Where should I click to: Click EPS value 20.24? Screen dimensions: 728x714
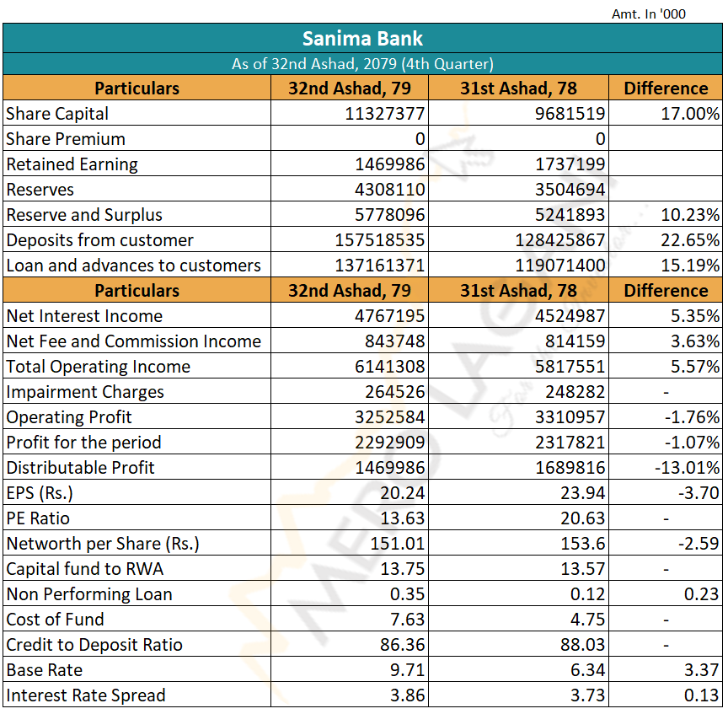tap(403, 493)
